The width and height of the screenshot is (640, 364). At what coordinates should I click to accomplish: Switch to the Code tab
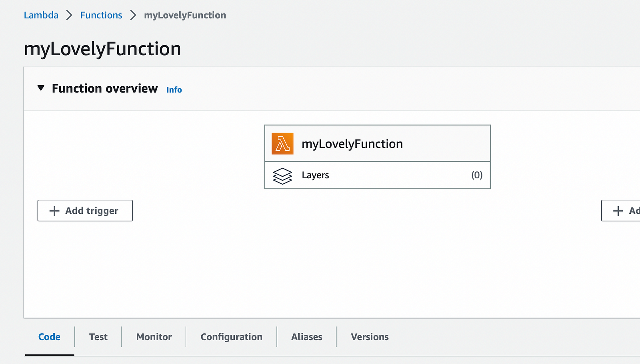pyautogui.click(x=49, y=337)
